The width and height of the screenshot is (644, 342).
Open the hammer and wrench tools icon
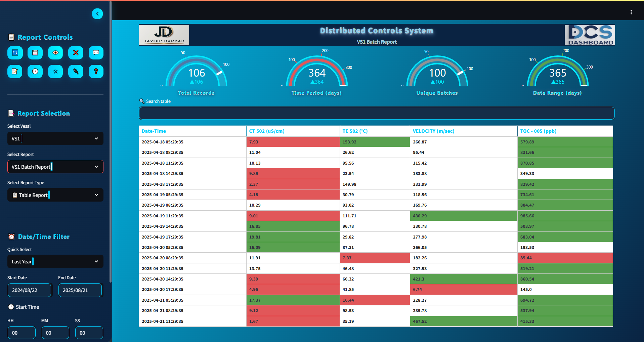(55, 72)
